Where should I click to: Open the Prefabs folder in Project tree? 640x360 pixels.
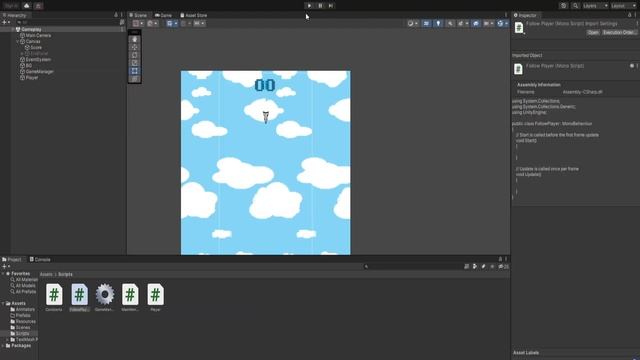pos(21,316)
